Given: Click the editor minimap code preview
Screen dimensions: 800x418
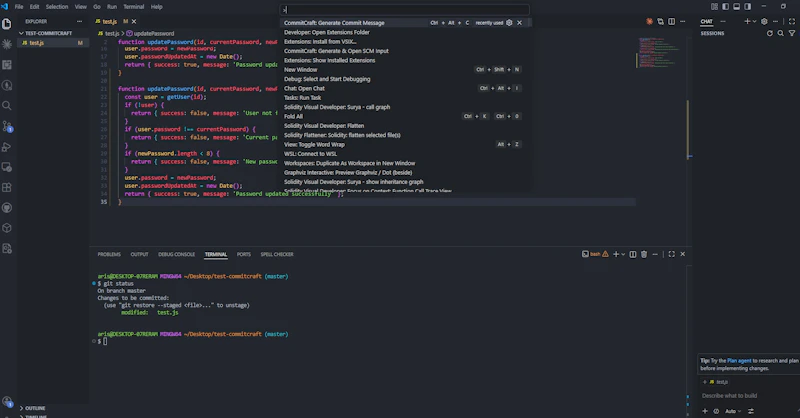Looking at the screenshot, I should [x=659, y=53].
